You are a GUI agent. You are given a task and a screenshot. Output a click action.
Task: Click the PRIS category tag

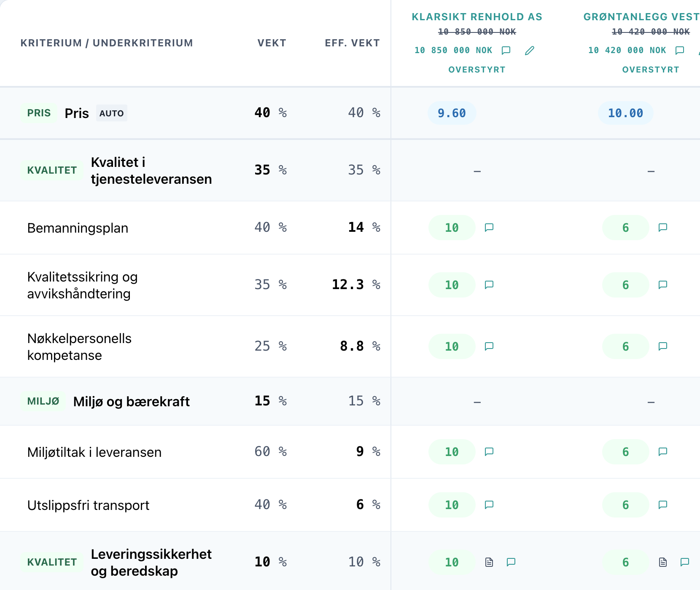pyautogui.click(x=39, y=113)
